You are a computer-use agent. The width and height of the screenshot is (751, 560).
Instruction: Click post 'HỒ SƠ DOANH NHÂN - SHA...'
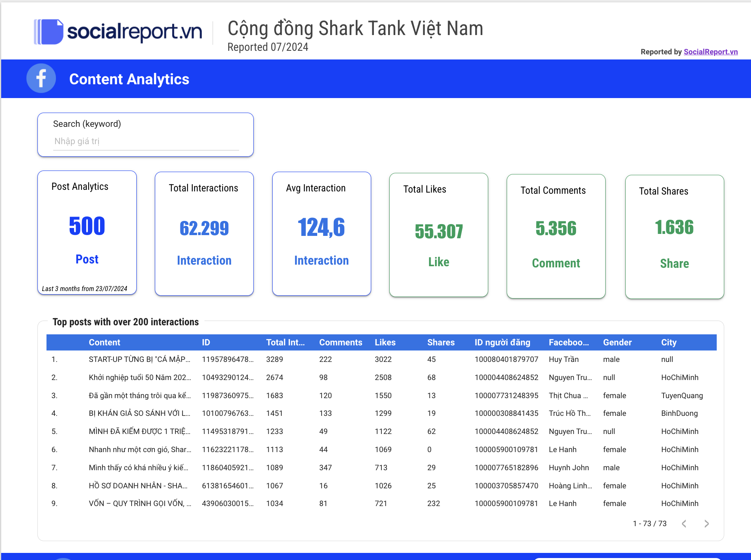(x=138, y=486)
